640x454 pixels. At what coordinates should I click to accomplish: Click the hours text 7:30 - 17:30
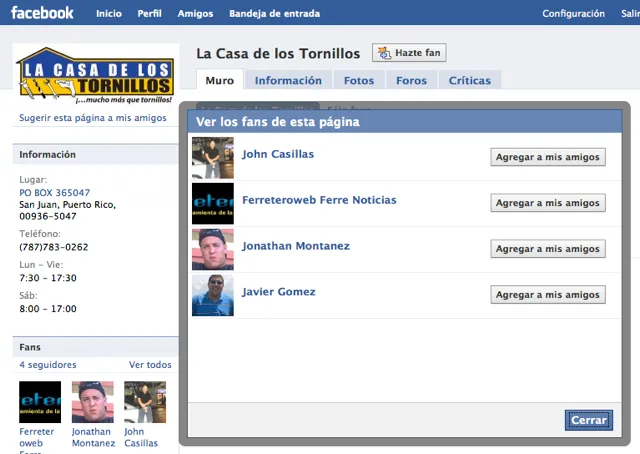click(x=48, y=278)
